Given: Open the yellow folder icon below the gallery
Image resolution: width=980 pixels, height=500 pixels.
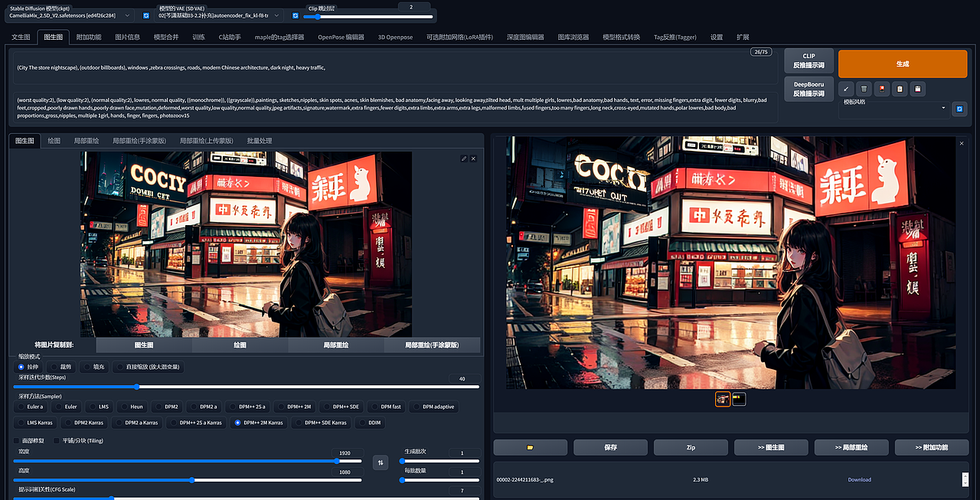Looking at the screenshot, I should [531, 447].
